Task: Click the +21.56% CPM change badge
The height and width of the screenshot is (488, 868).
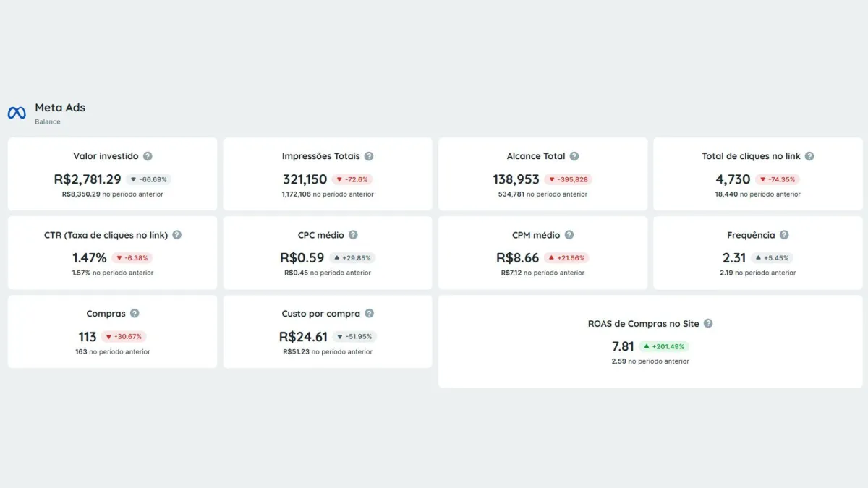Action: 567,258
